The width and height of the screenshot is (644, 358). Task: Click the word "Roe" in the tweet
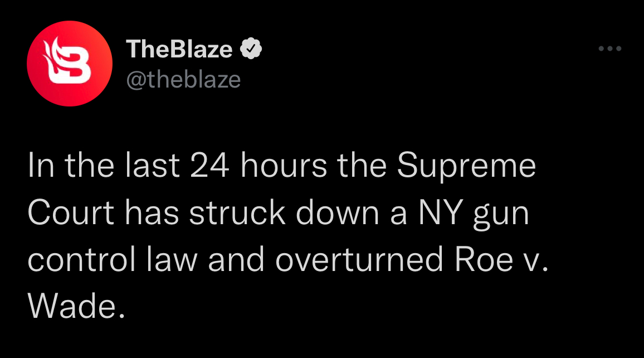(484, 259)
